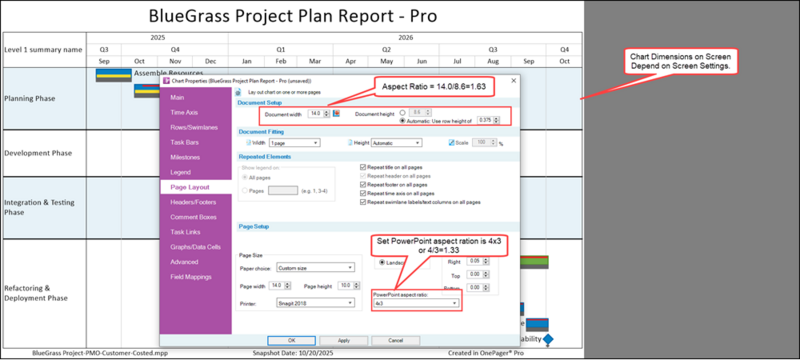Click the page icon beside Lay out chart
Viewport: 800px width, 360px height.
[x=238, y=93]
